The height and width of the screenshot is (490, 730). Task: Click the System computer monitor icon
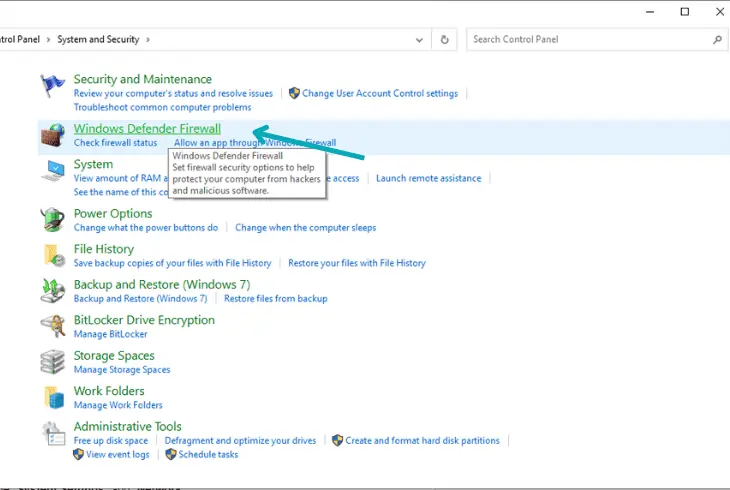53,171
